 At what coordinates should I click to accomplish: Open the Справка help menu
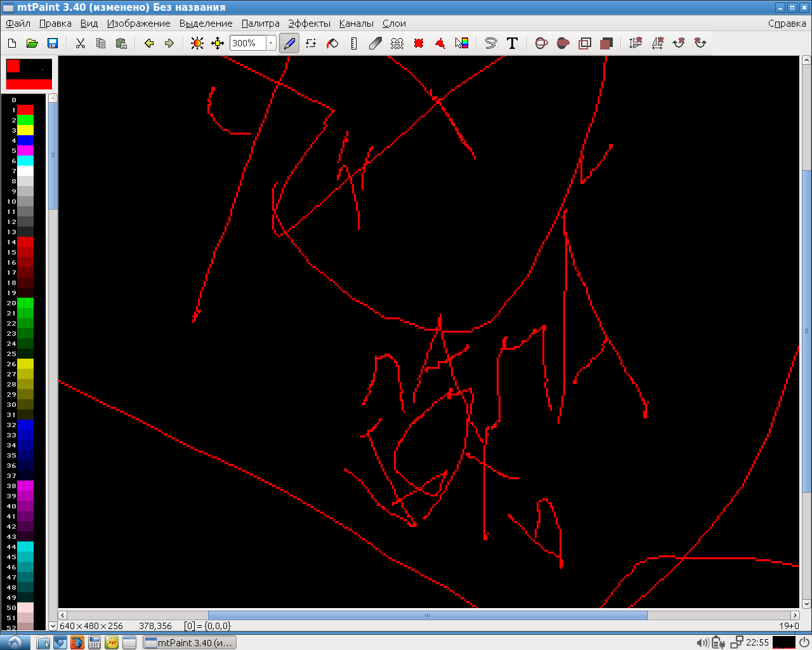coord(787,23)
